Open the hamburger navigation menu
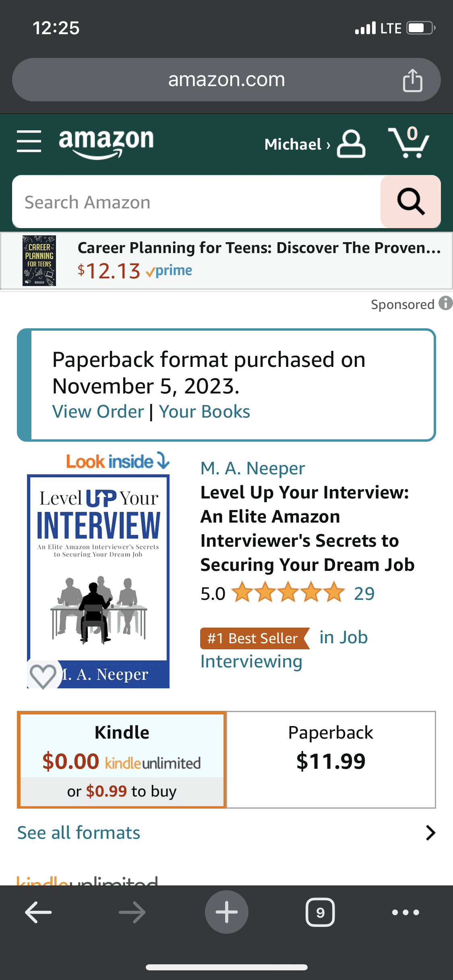Viewport: 453px width, 980px height. click(29, 142)
